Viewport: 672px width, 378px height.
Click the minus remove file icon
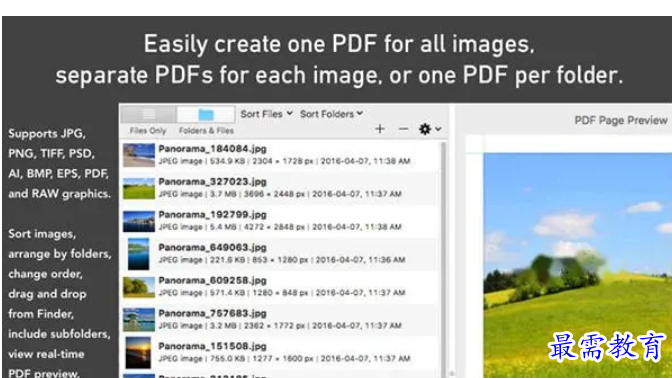pyautogui.click(x=403, y=129)
